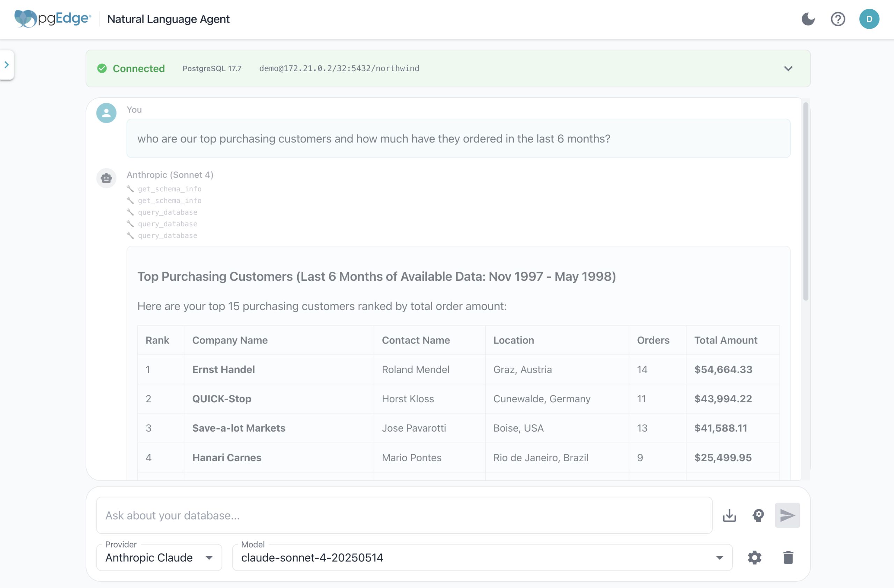Toggle dark mode with the moon icon
Screen dimensions: 894x588
point(808,19)
